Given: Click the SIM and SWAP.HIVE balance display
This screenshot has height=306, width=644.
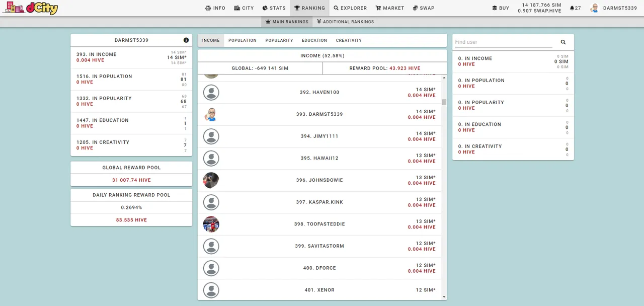Looking at the screenshot, I should pos(539,8).
